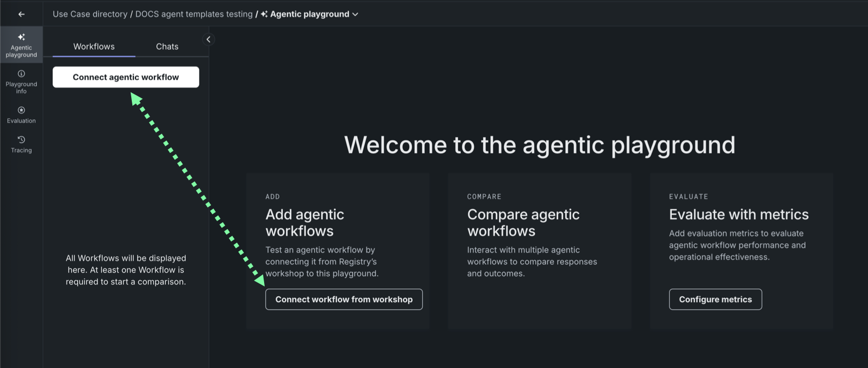
Task: Select the Add agentic workflows card heading
Action: coord(305,222)
